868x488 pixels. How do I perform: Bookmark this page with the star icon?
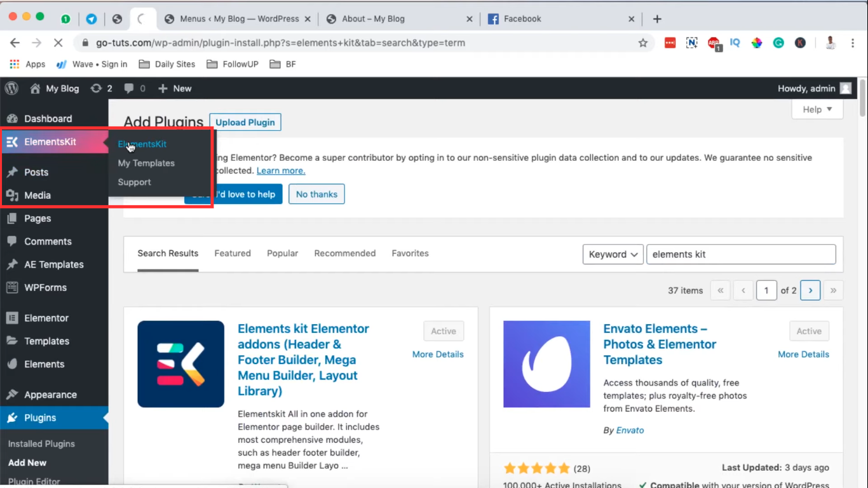[643, 43]
